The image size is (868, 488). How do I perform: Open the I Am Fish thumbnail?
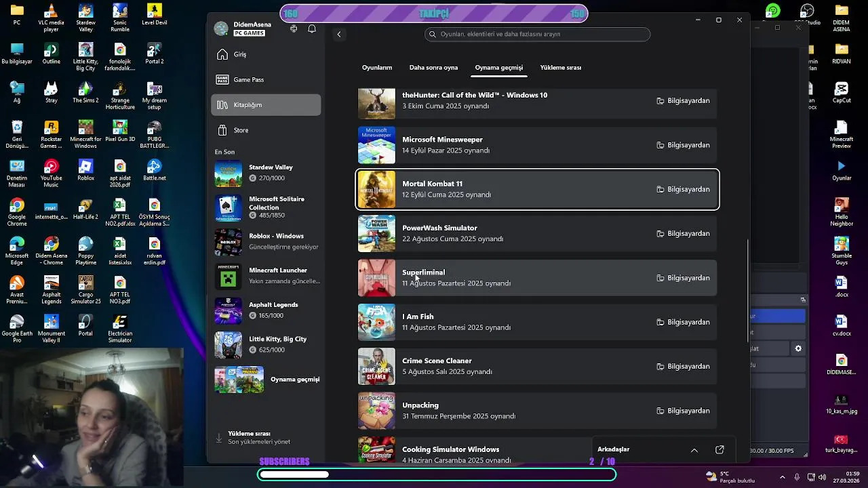coord(376,322)
